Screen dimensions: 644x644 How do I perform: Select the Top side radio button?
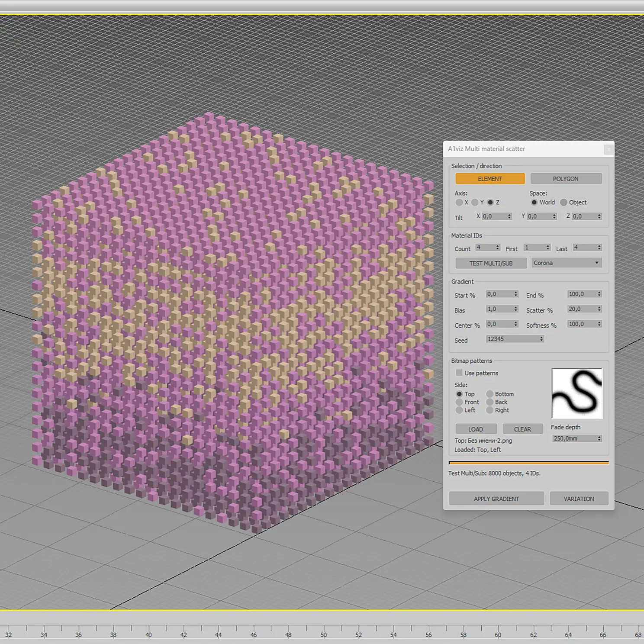click(x=459, y=394)
